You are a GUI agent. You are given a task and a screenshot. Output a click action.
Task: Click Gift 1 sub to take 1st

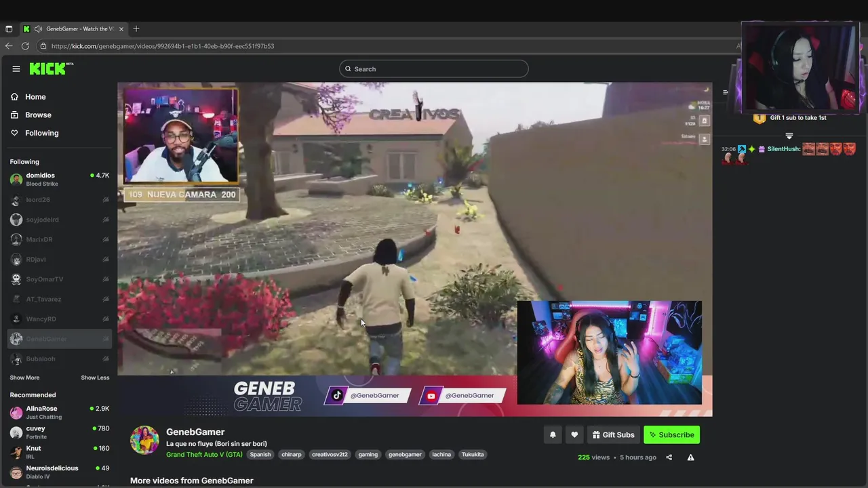(798, 118)
